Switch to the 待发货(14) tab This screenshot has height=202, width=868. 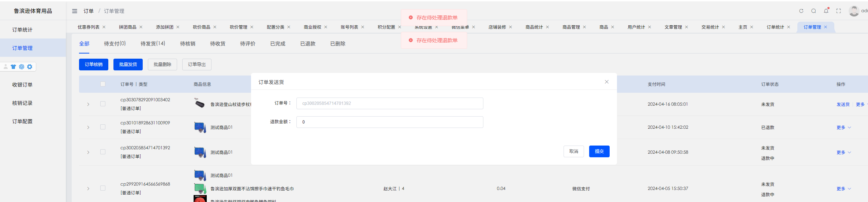(153, 44)
